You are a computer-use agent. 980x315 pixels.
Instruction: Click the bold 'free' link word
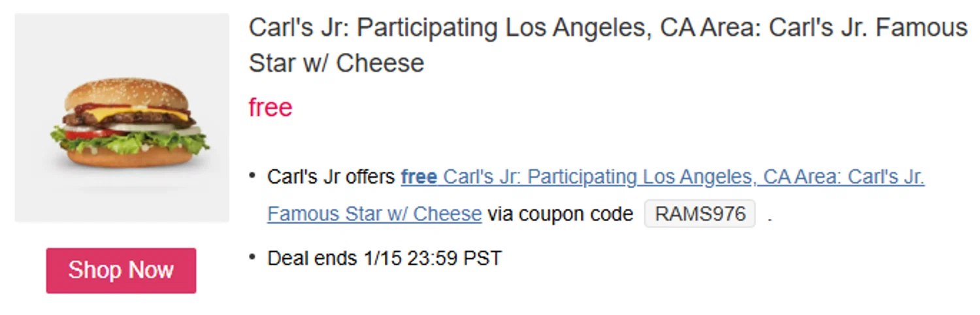pos(419,177)
